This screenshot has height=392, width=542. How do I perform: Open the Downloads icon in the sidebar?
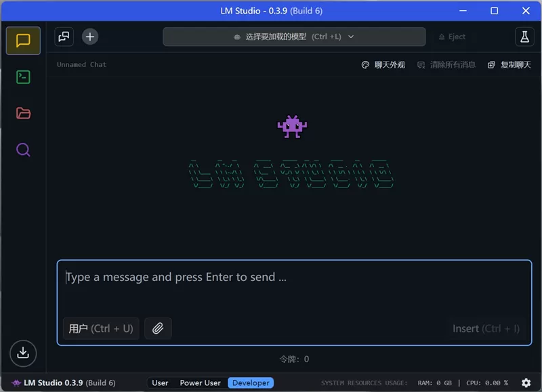click(23, 353)
